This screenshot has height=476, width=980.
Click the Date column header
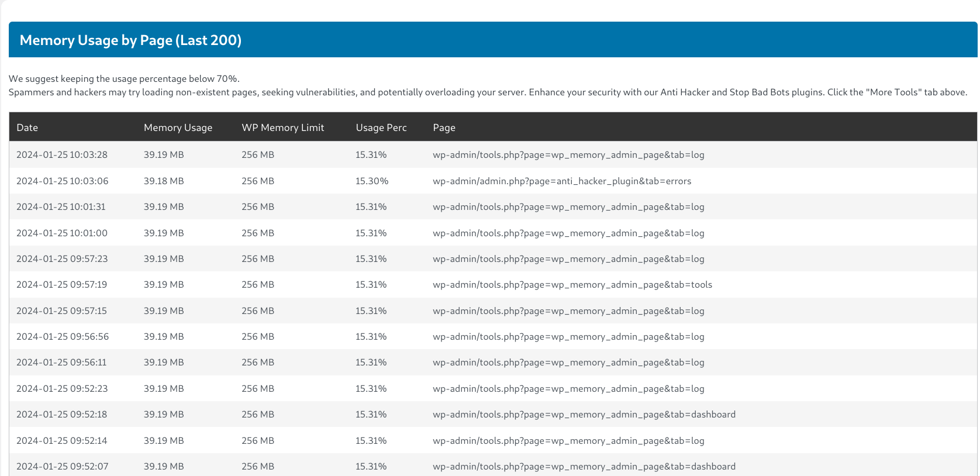click(x=27, y=127)
